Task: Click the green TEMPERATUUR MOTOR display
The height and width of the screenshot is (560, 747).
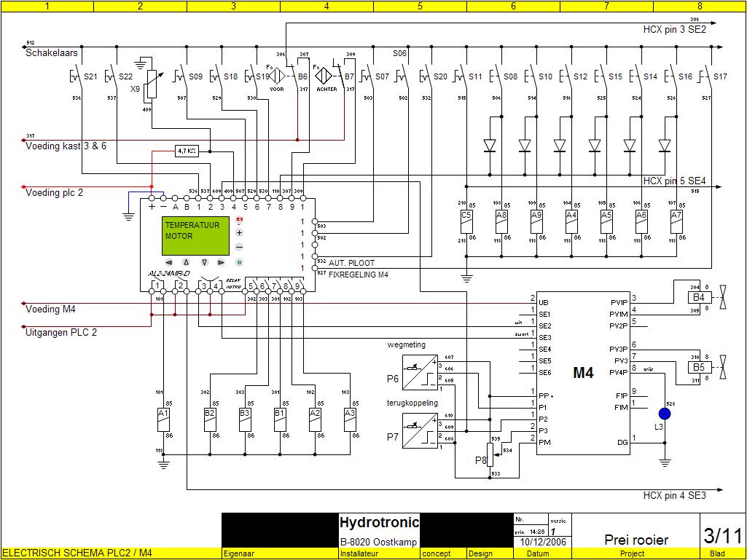Action: tap(195, 235)
